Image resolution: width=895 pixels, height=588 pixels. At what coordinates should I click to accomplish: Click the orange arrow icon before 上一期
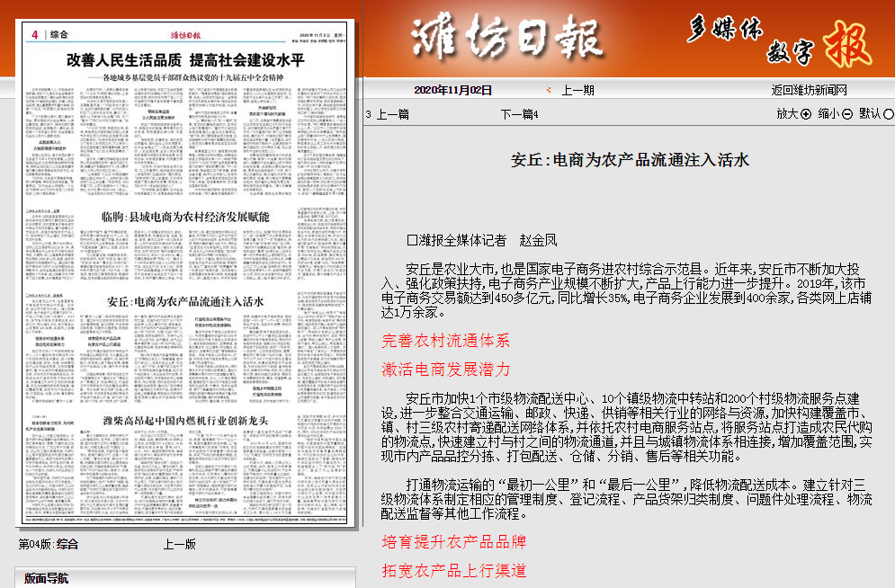coord(549,90)
